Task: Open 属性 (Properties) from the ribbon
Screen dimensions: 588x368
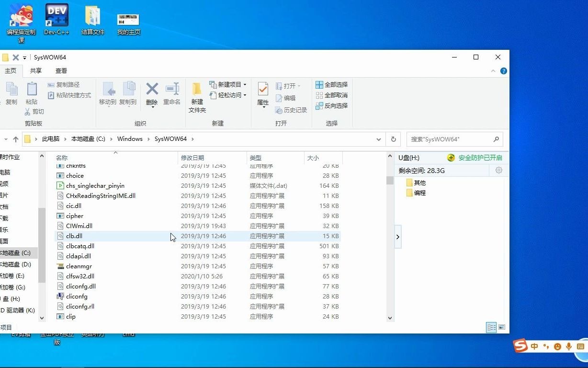Action: [262, 94]
